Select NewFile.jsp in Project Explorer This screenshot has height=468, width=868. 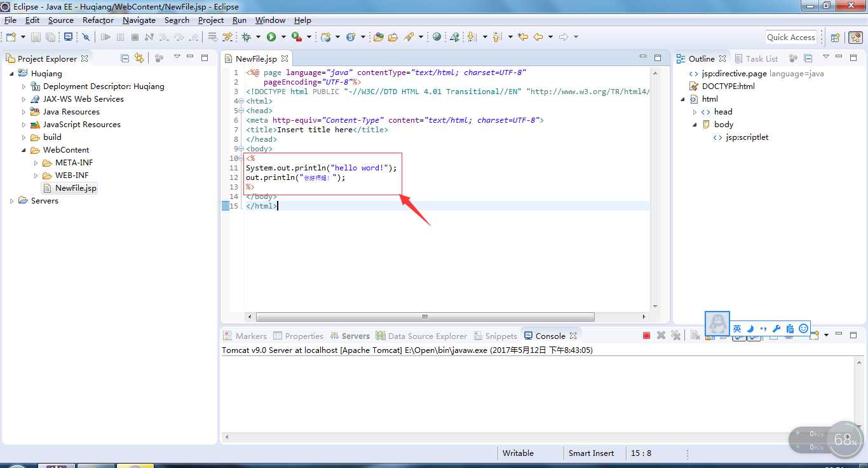(x=69, y=188)
